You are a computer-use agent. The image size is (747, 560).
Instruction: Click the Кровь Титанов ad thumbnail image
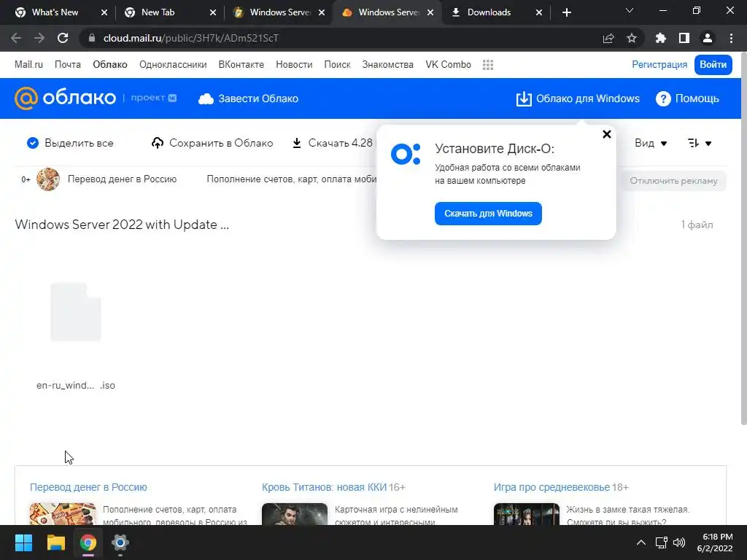pos(295,514)
